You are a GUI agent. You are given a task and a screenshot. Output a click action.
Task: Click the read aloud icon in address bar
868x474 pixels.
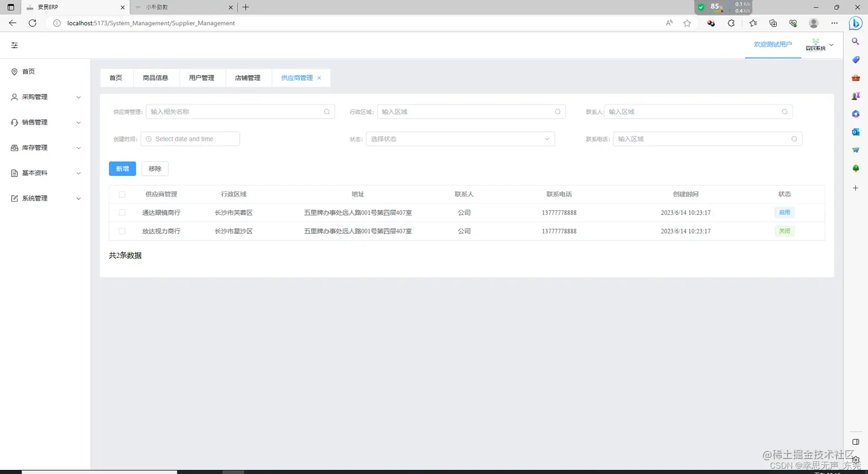(x=669, y=23)
